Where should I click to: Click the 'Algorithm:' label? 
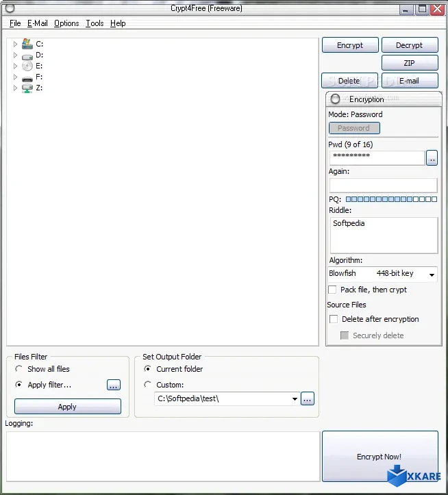pyautogui.click(x=346, y=260)
